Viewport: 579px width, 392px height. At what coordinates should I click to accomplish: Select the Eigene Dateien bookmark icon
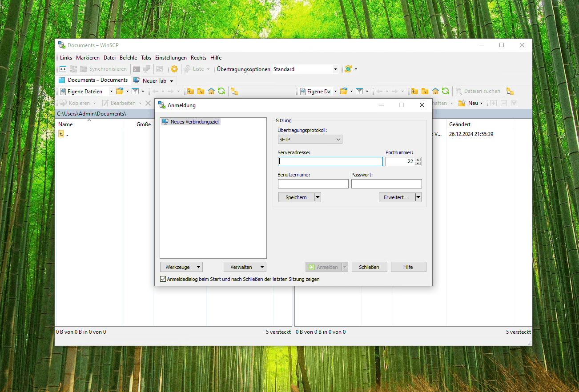coord(63,91)
